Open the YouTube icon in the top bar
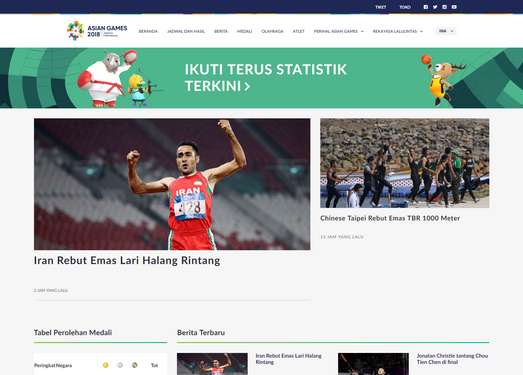 point(454,7)
